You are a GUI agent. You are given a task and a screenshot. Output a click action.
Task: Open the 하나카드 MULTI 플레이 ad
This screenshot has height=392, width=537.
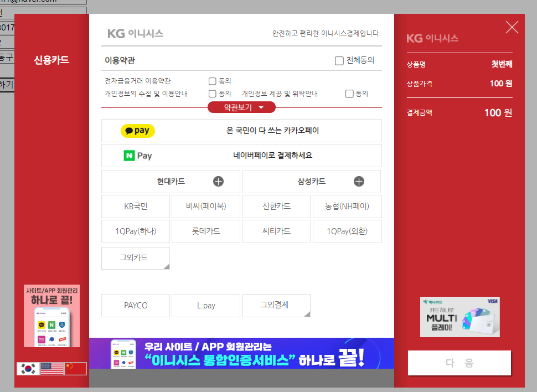coord(460,317)
